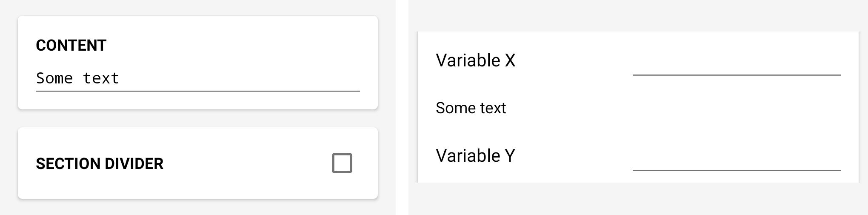Screen dimensions: 868x215
Task: Click the SECTION DIVIDER label text
Action: pyautogui.click(x=100, y=164)
